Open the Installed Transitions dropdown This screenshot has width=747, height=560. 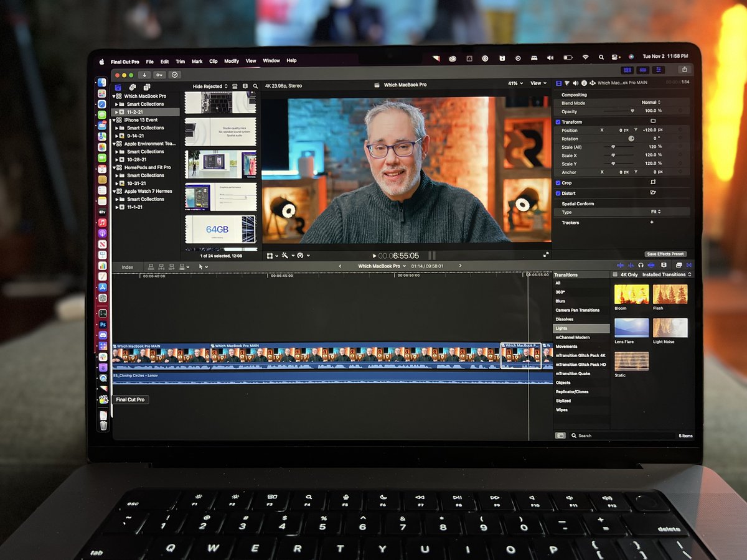[x=667, y=274]
